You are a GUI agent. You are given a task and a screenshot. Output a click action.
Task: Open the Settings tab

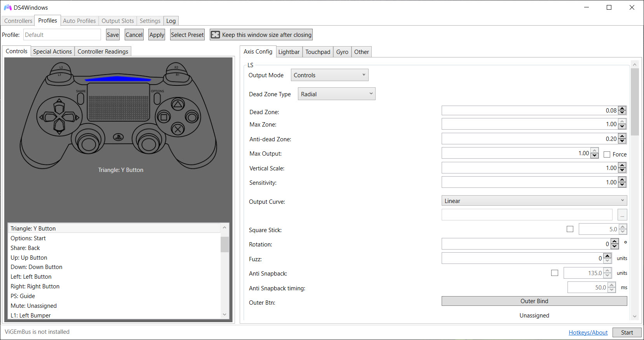click(x=150, y=21)
